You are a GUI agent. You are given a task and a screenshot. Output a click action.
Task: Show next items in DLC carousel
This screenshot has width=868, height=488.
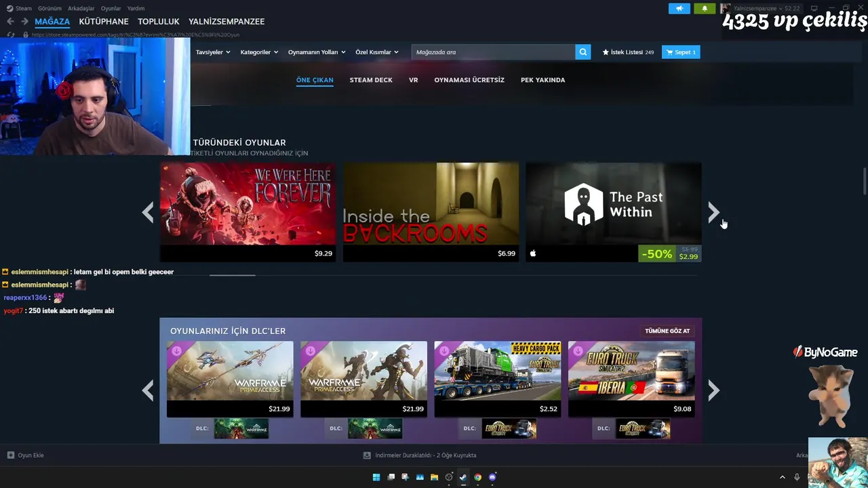tap(713, 390)
